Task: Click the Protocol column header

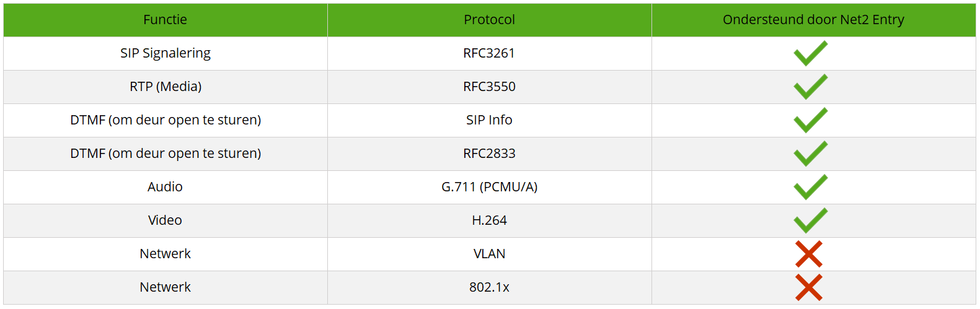Action: click(x=489, y=20)
